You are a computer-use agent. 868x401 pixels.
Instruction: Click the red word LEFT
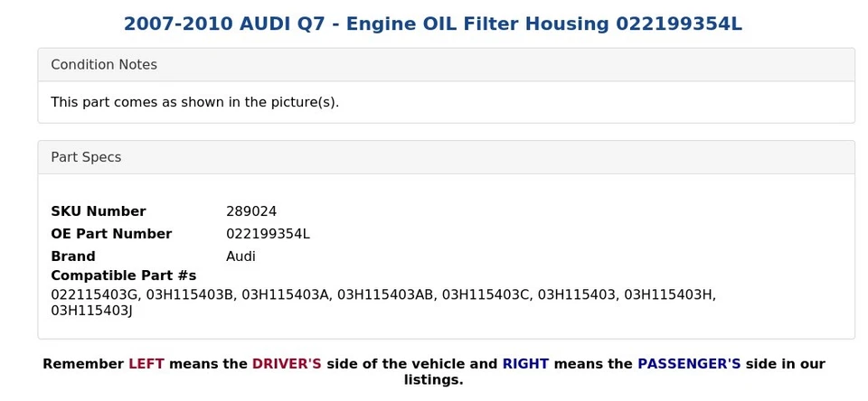[146, 364]
